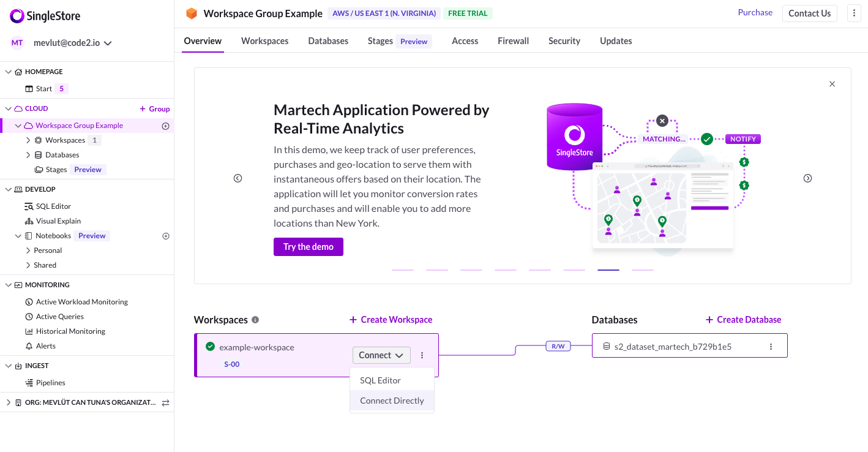The width and height of the screenshot is (868, 452).
Task: Switch to the Access tab
Action: [x=465, y=41]
